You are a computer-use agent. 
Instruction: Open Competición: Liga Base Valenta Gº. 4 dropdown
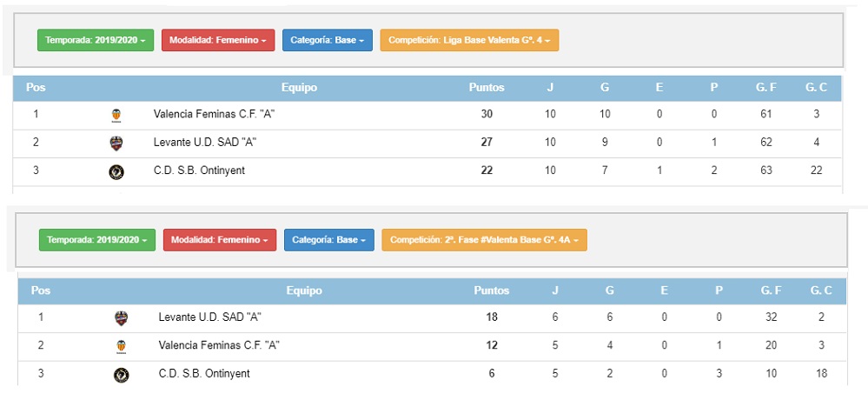click(x=469, y=40)
